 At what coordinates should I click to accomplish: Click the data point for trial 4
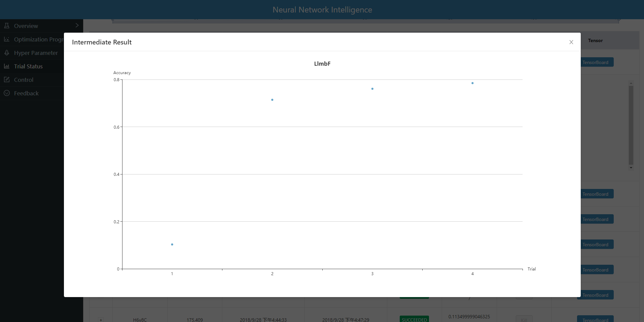coord(472,83)
